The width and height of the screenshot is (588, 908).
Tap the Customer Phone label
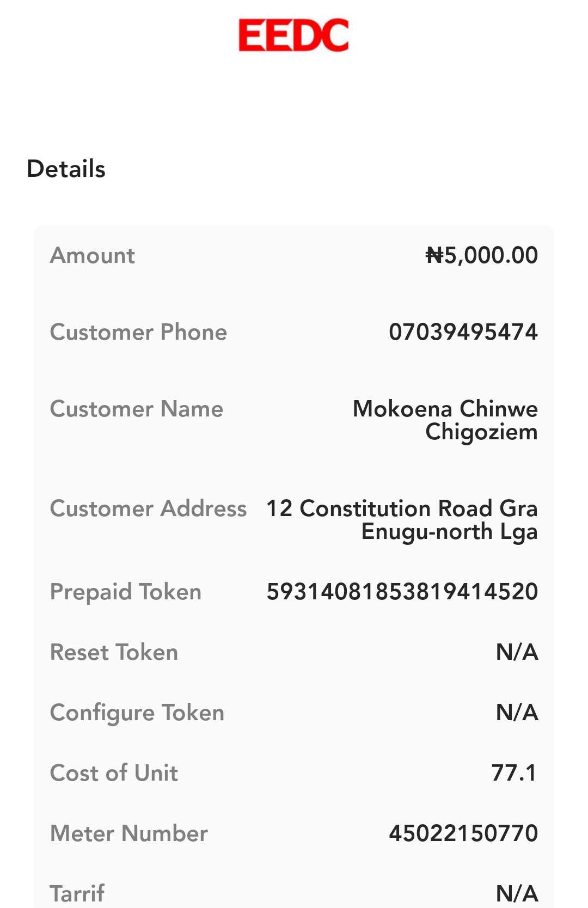tap(138, 332)
